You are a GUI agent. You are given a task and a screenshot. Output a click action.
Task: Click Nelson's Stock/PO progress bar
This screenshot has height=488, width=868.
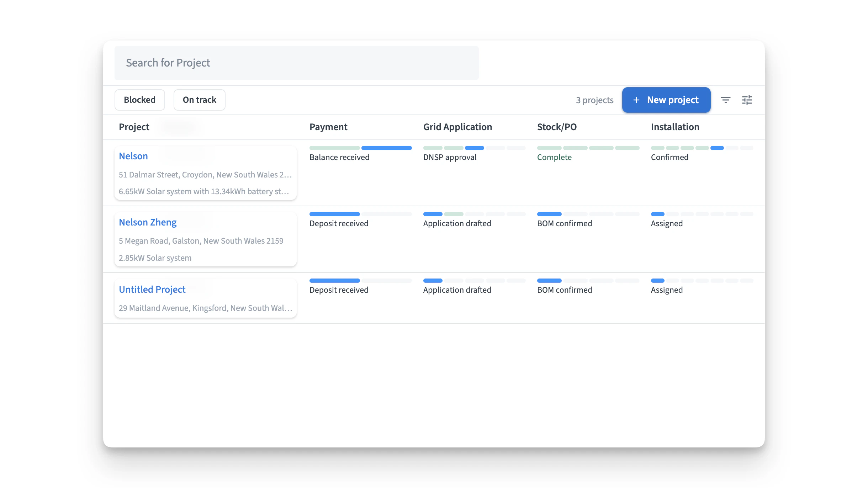pos(588,148)
